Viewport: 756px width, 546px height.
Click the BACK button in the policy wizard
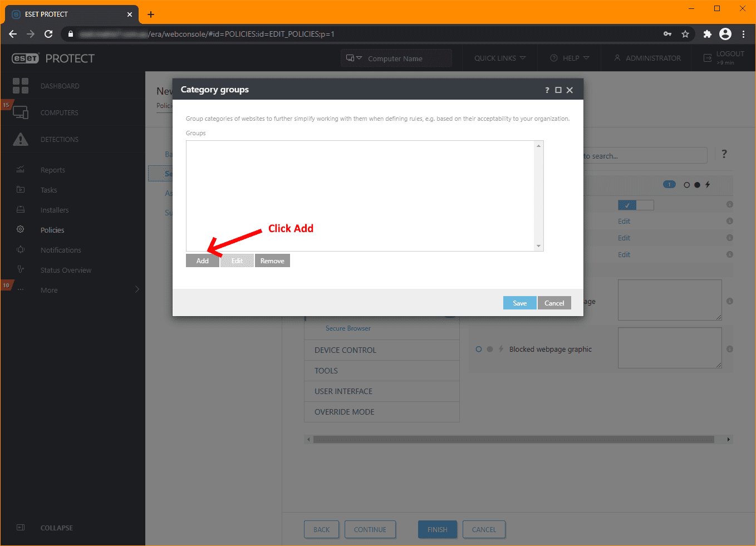322,529
